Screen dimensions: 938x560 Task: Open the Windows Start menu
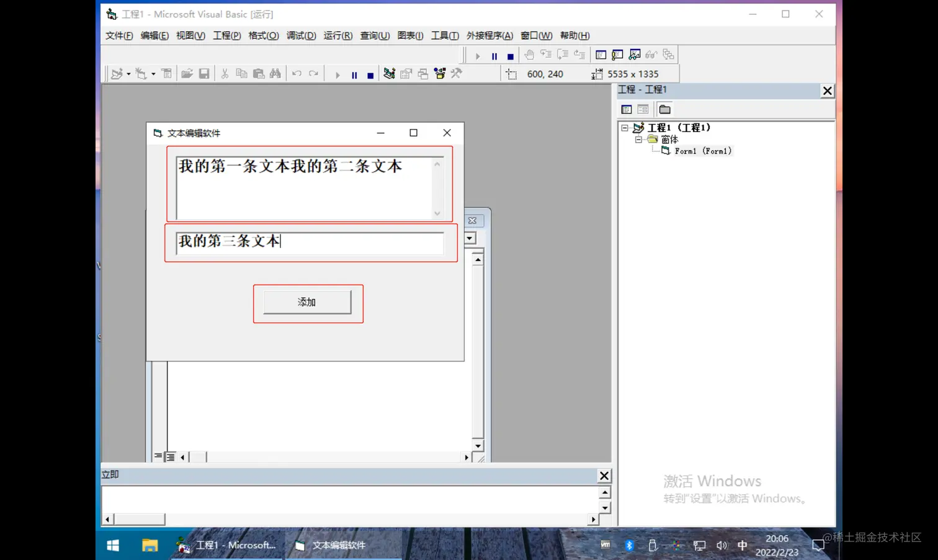[113, 545]
